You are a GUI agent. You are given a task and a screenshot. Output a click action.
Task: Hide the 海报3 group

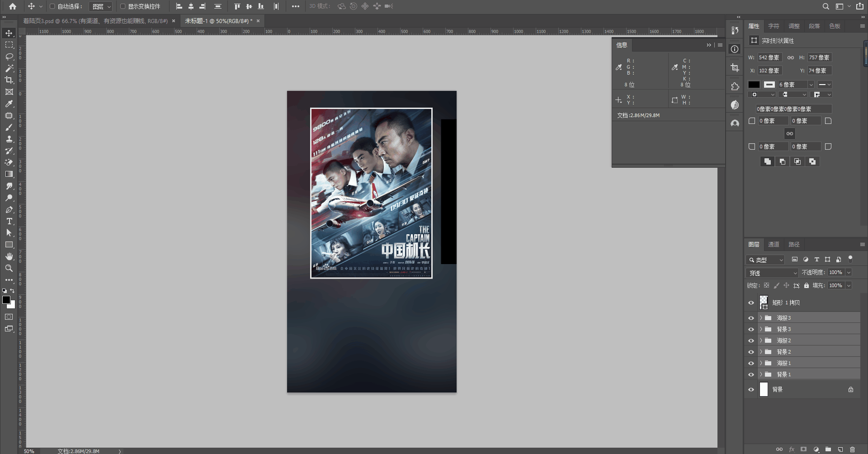click(751, 318)
